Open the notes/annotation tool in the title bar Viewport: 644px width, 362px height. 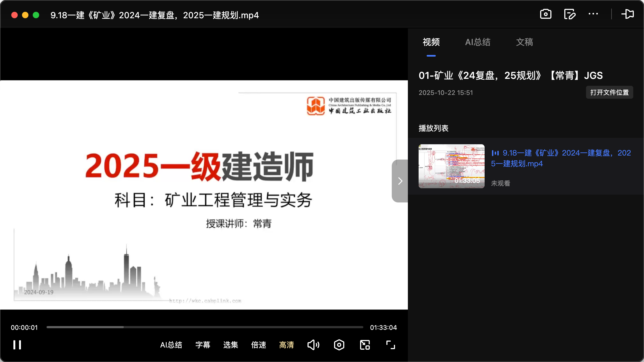(x=570, y=14)
